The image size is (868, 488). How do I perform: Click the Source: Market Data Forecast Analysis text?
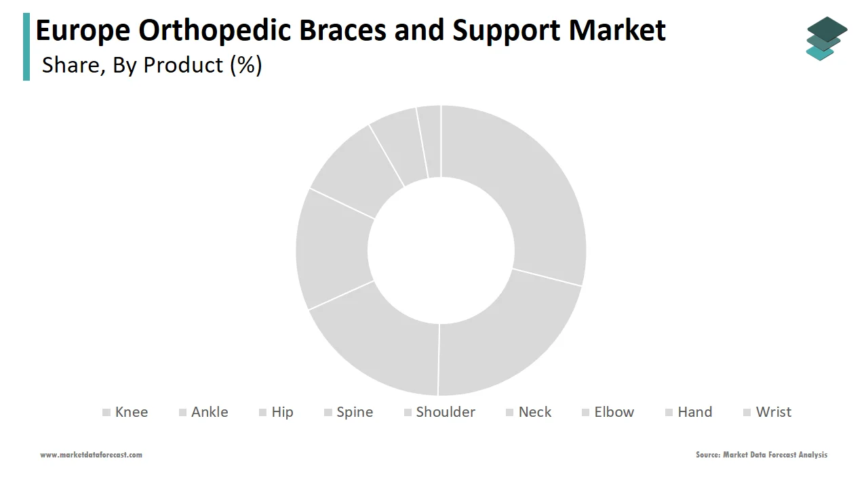pos(762,455)
